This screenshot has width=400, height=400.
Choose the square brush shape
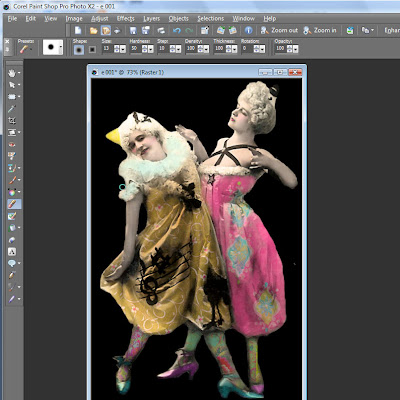click(x=92, y=50)
